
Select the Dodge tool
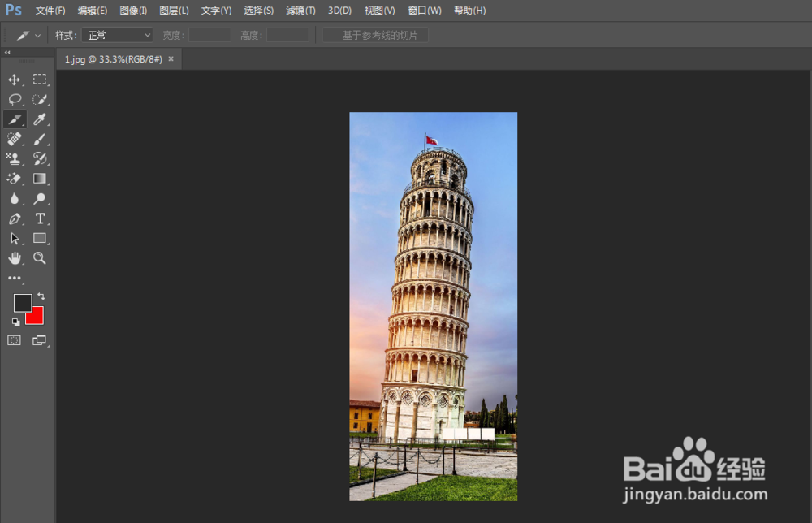pyautogui.click(x=40, y=199)
